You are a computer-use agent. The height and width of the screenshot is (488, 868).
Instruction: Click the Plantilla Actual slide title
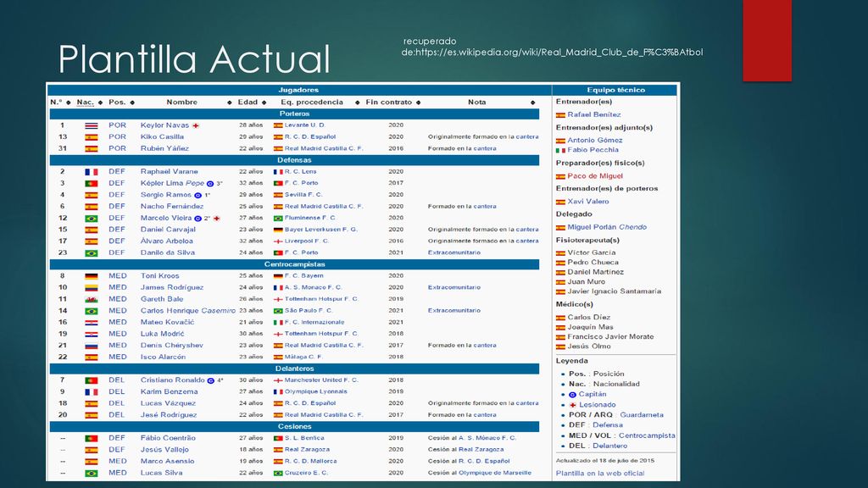click(194, 59)
